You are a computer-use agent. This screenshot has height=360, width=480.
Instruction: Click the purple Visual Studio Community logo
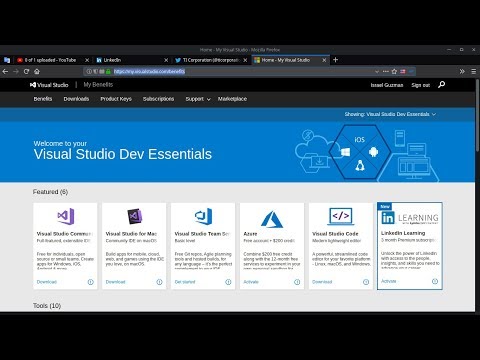click(x=66, y=216)
